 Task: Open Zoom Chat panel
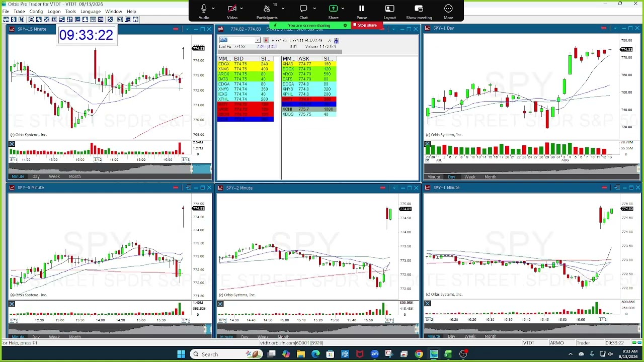coord(303,11)
